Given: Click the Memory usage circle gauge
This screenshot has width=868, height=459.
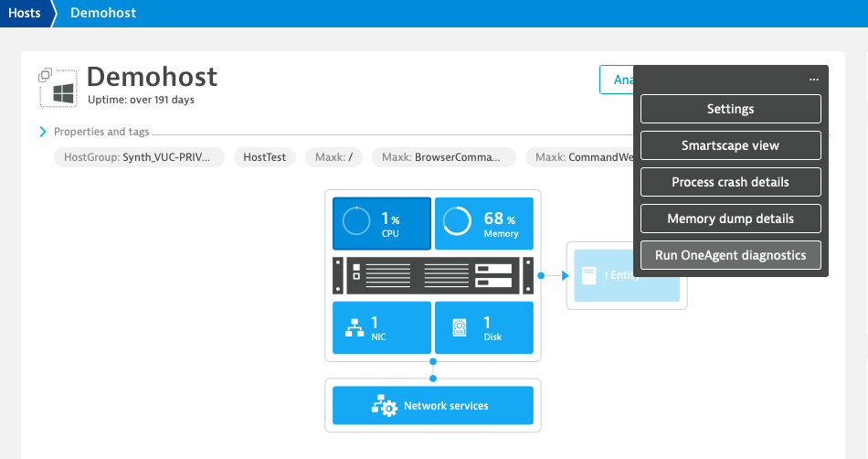Looking at the screenshot, I should 457,221.
